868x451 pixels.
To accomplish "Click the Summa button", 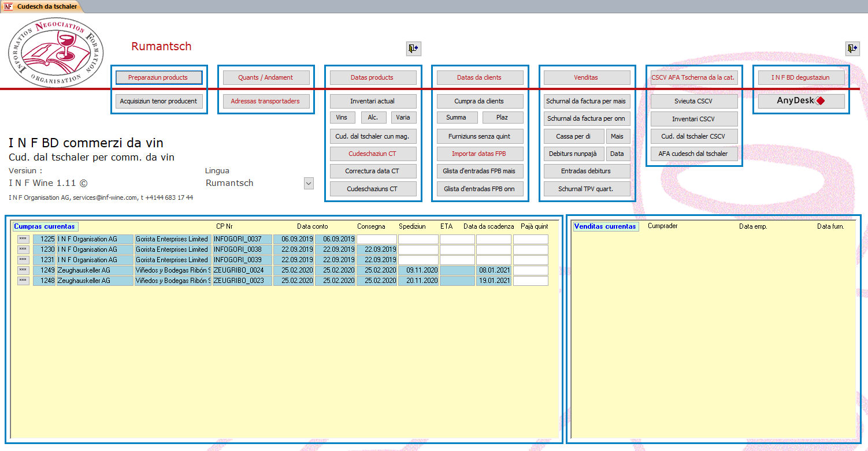I will point(457,117).
